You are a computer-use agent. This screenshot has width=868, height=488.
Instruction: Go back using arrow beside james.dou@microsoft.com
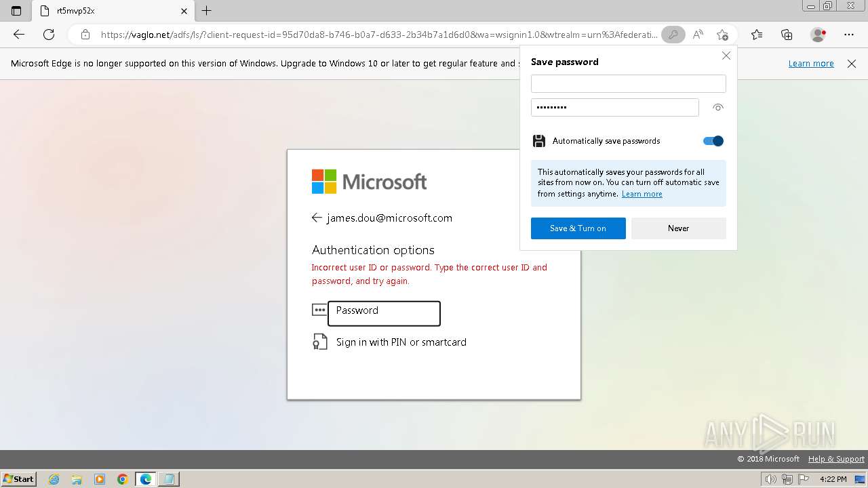coord(317,218)
